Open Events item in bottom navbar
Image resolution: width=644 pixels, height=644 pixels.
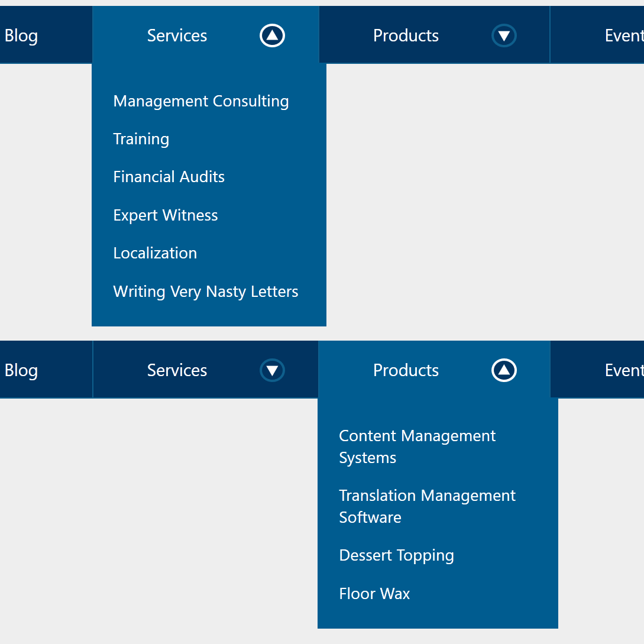coord(624,370)
